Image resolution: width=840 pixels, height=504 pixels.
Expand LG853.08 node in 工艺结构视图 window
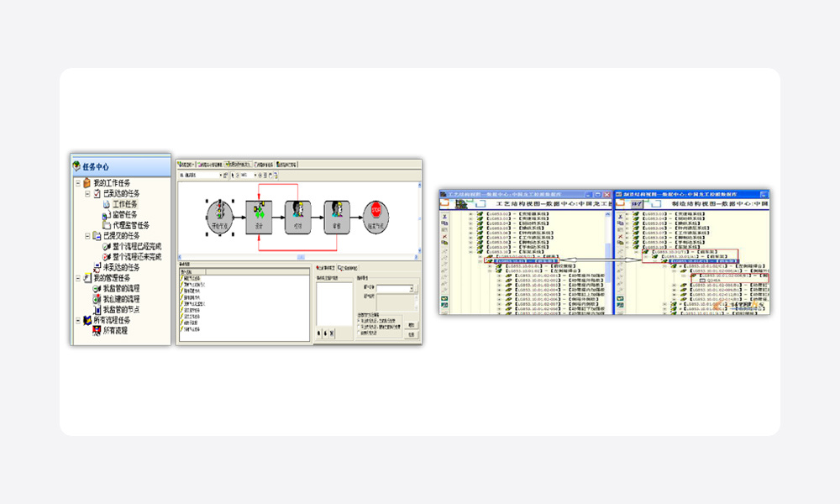tap(470, 242)
